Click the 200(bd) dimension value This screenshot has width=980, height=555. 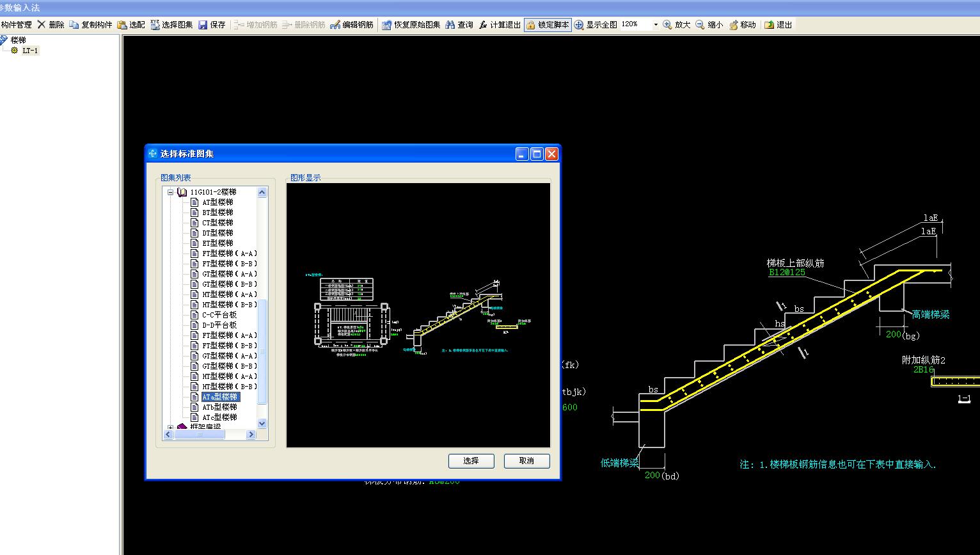(661, 476)
